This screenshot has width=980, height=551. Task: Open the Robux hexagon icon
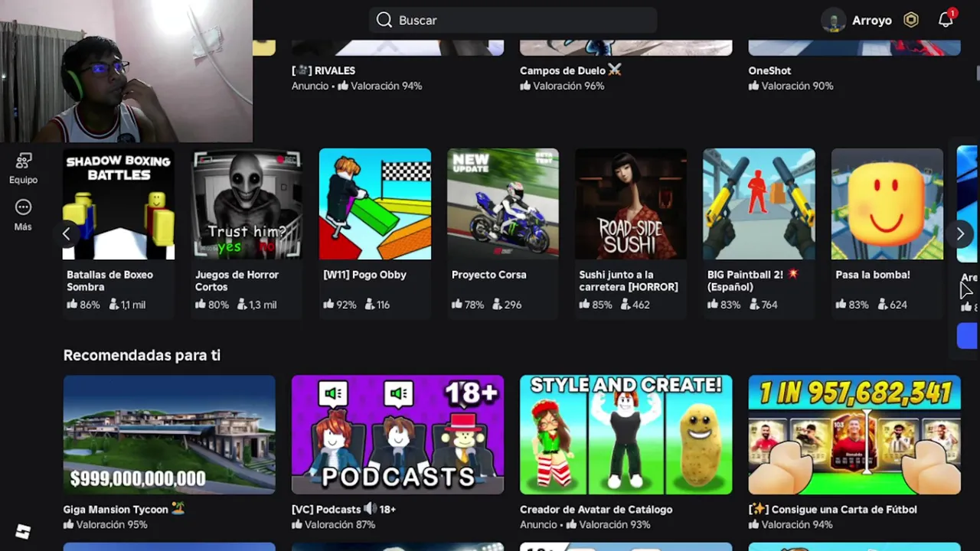click(x=911, y=21)
